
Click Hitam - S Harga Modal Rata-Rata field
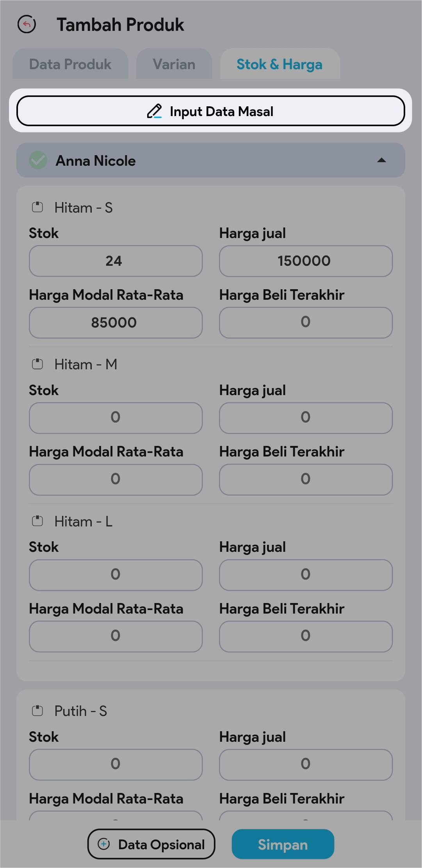point(116,322)
